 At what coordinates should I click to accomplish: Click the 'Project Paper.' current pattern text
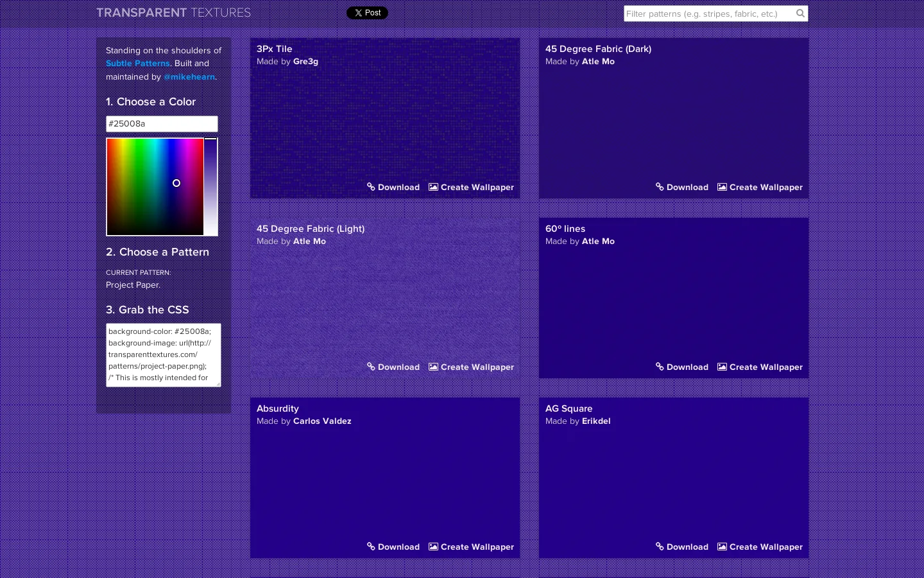click(x=133, y=285)
